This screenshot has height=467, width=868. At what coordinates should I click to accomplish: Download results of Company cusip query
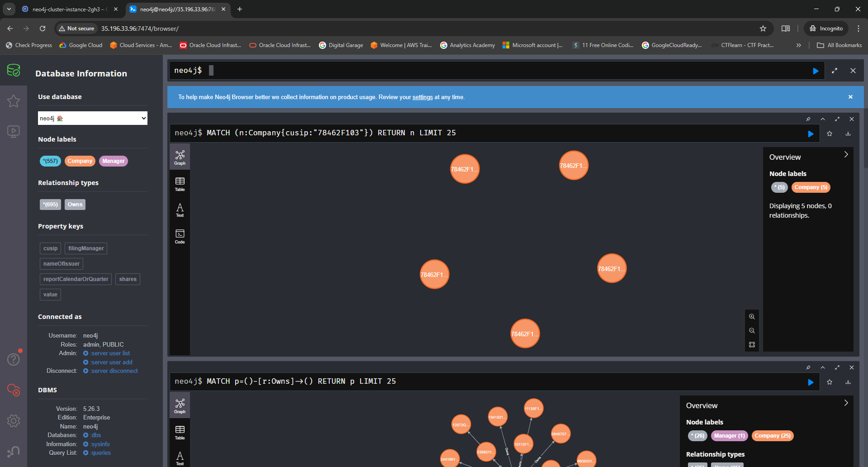click(x=848, y=133)
